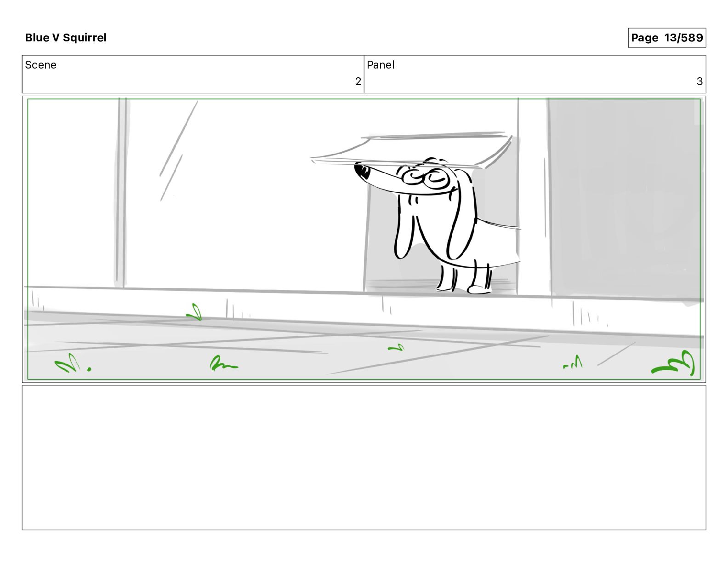Click the empty notes box below the panel
This screenshot has height=563, width=728.
click(x=364, y=458)
